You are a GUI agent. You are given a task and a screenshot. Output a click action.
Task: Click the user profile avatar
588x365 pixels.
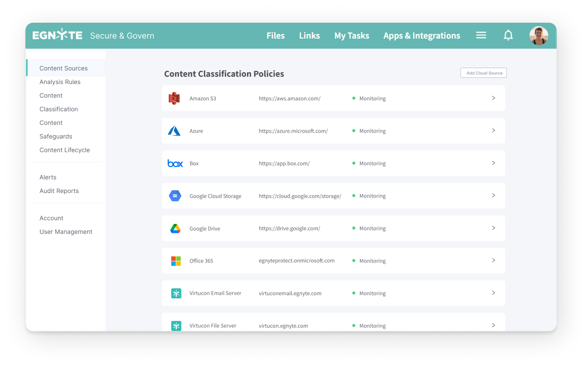point(539,35)
